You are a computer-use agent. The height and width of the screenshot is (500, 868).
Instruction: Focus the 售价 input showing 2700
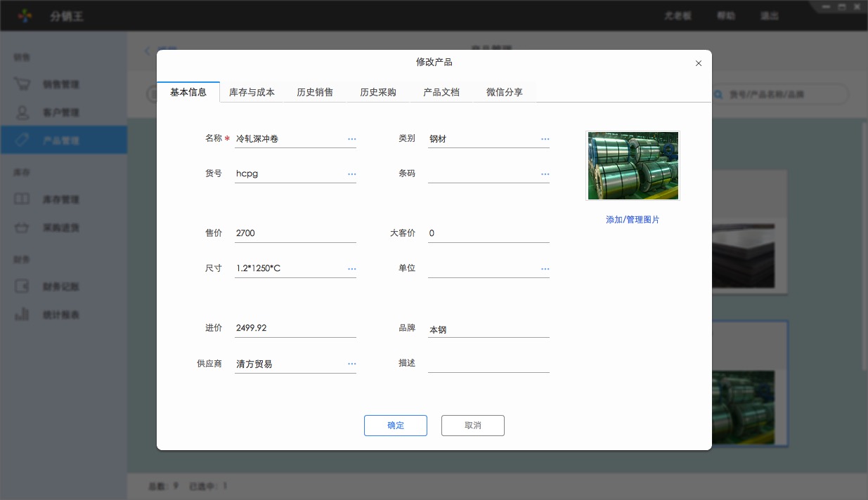[x=295, y=233]
